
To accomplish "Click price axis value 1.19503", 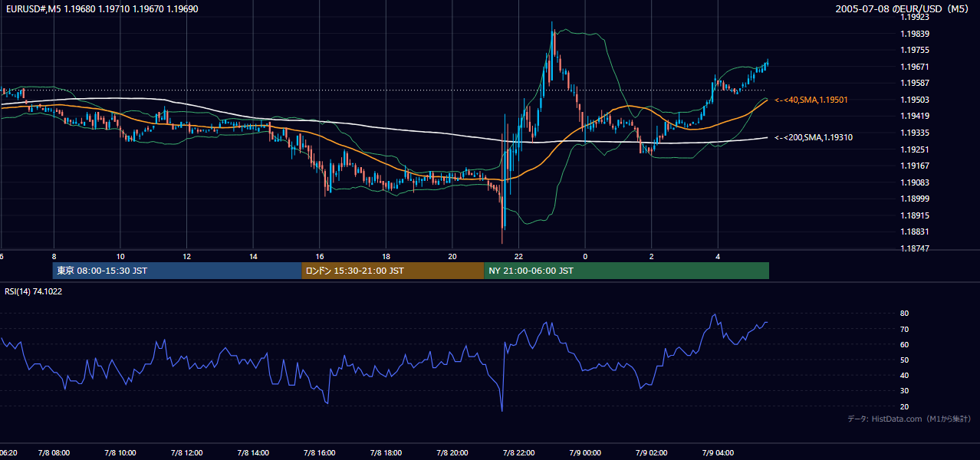I will (915, 100).
